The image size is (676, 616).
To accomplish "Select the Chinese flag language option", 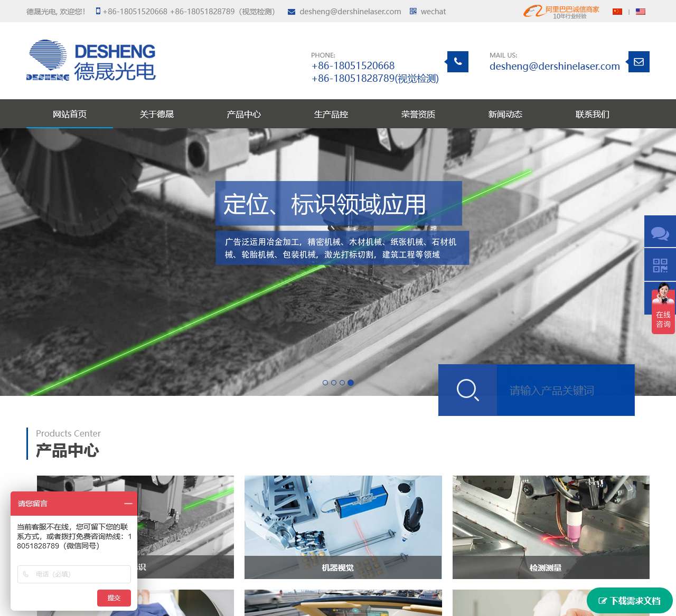I will pos(617,11).
